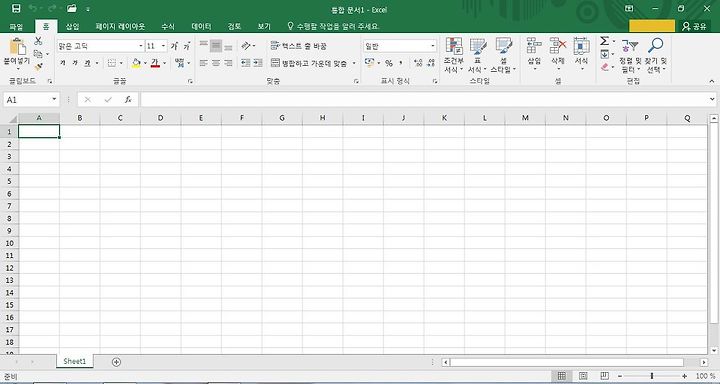720x384 pixels.
Task: Open the font size dropdown showing 11
Action: [x=163, y=46]
